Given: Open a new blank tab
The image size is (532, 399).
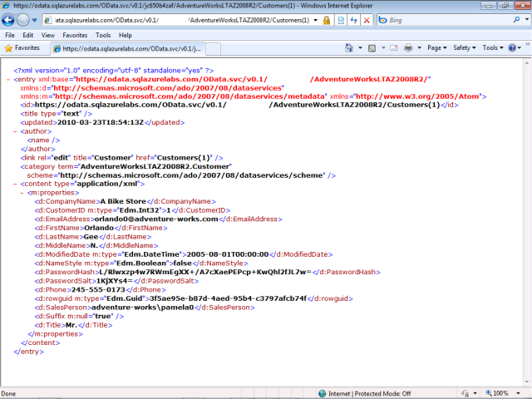Looking at the screenshot, I should [213, 49].
